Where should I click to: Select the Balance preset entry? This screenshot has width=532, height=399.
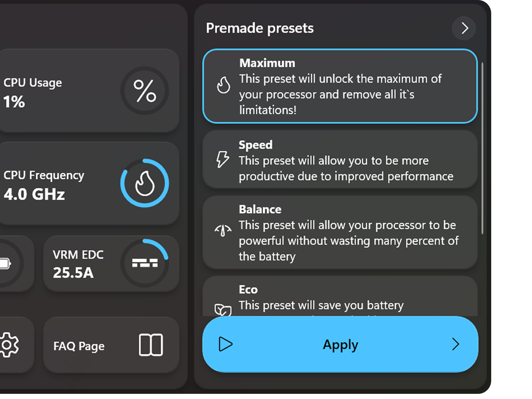pyautogui.click(x=340, y=232)
